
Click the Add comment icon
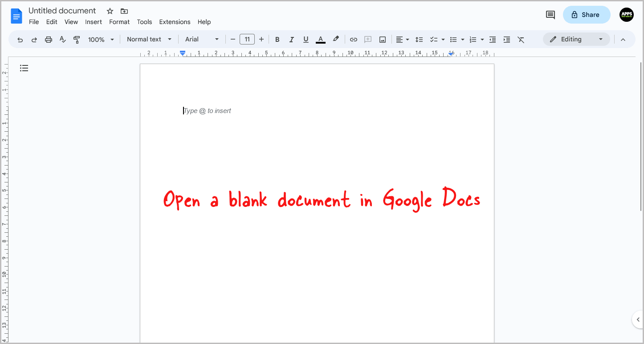coord(368,40)
